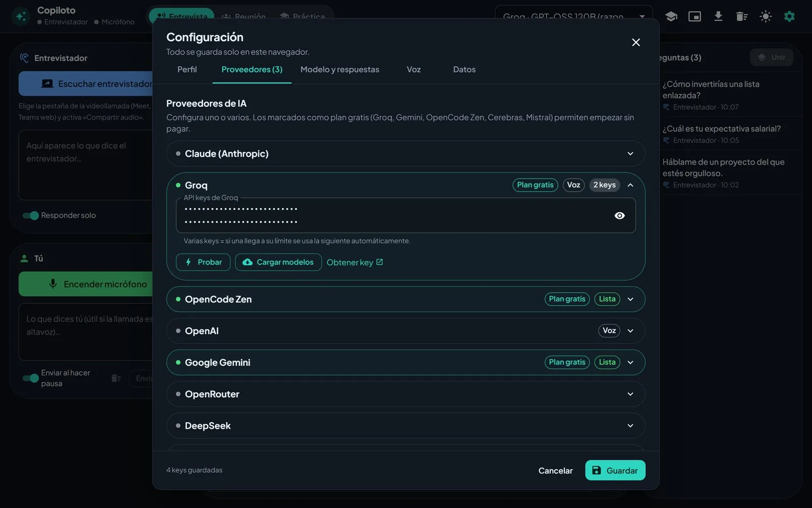This screenshot has height=508, width=812.
Task: Switch to Perfil tab
Action: point(187,70)
